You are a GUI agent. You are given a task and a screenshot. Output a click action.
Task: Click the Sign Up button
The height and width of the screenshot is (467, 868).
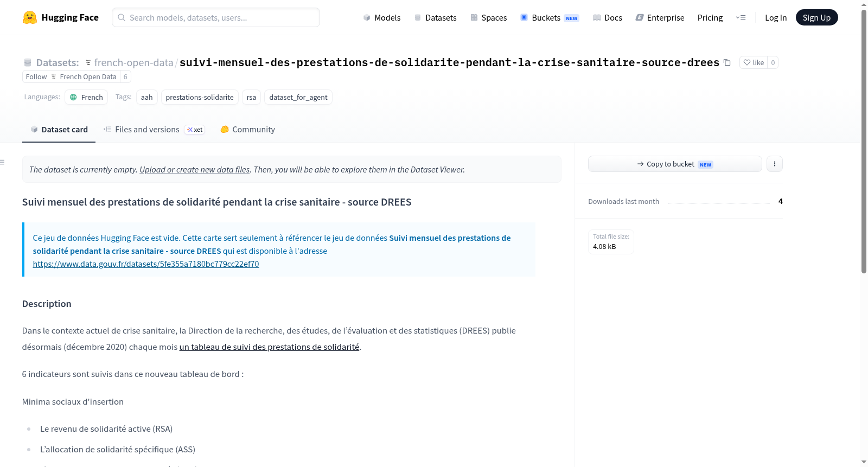[816, 18]
